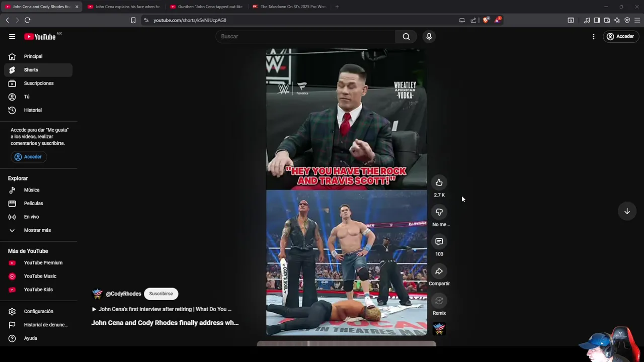644x362 pixels.
Task: Click the Acceder button in the sidebar
Action: (x=28, y=157)
